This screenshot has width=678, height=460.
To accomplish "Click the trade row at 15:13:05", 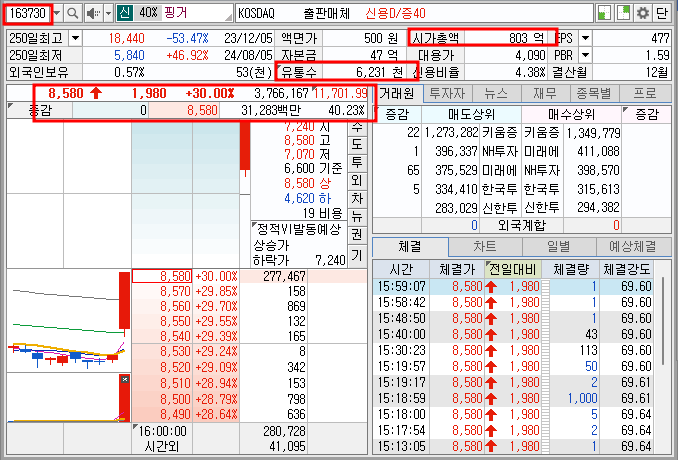I will pos(513,446).
